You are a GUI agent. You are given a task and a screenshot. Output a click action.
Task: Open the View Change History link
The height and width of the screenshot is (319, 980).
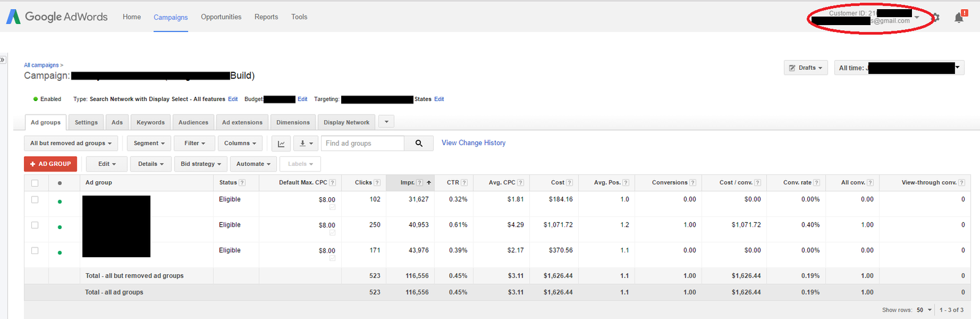[473, 143]
